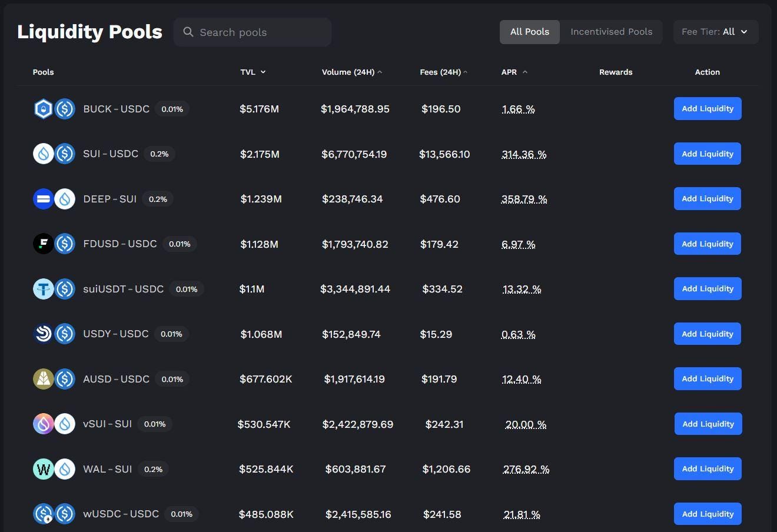
Task: Click the DEEP token icon
Action: [44, 199]
